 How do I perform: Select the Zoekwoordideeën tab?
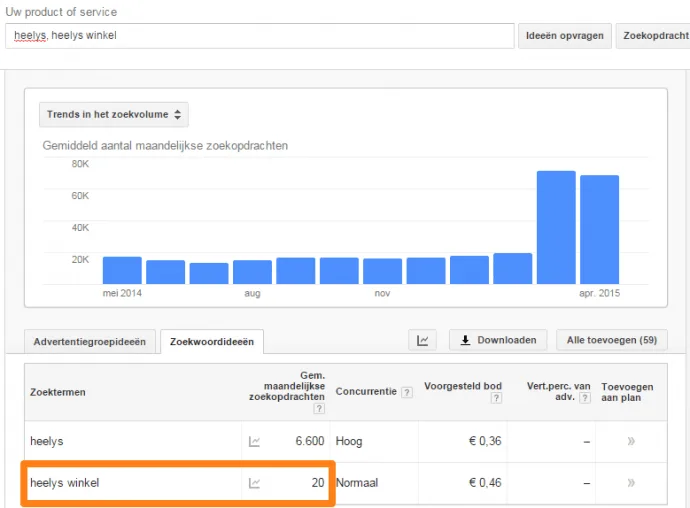point(212,342)
